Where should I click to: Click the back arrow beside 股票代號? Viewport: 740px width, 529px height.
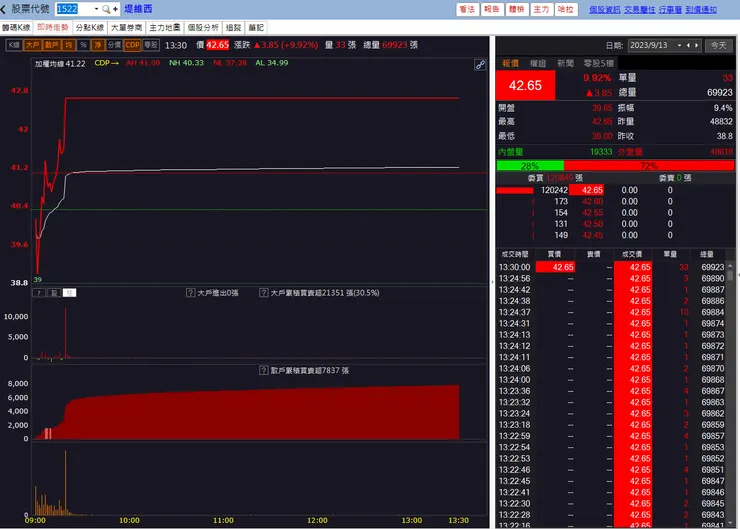tap(4, 9)
